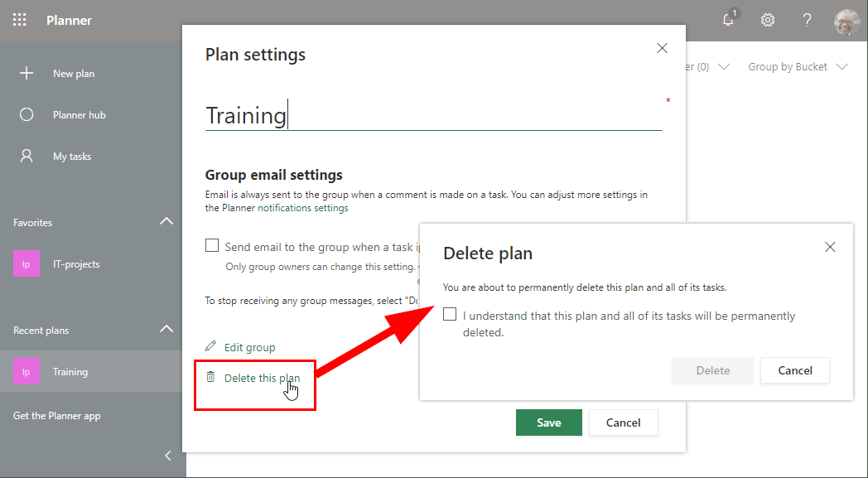Open the Group by Bucket dropdown
868x478 pixels.
[x=798, y=67]
